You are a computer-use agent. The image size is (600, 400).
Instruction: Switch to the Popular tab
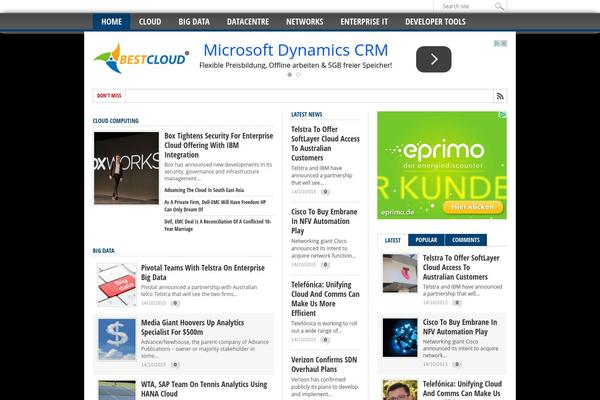[x=426, y=240]
